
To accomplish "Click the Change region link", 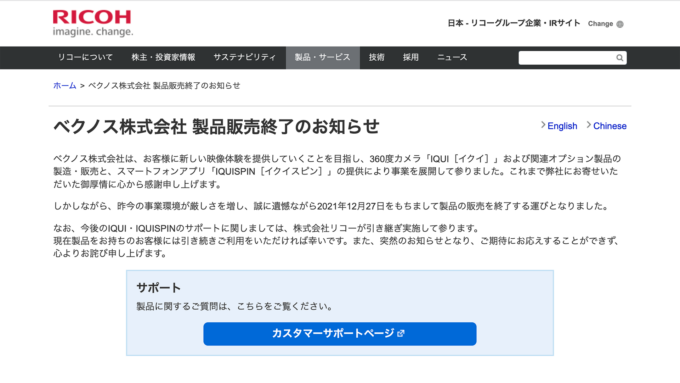I will (600, 24).
